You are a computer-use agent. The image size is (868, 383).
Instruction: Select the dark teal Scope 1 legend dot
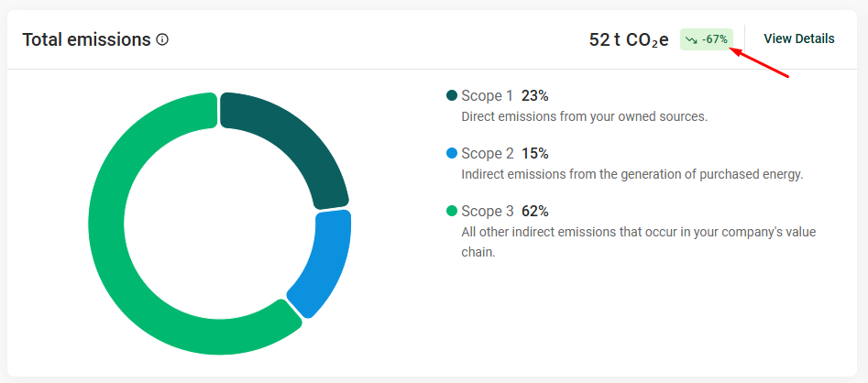point(451,96)
